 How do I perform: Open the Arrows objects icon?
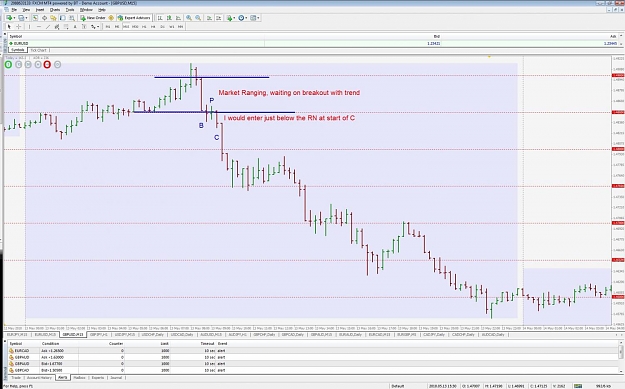[93, 27]
